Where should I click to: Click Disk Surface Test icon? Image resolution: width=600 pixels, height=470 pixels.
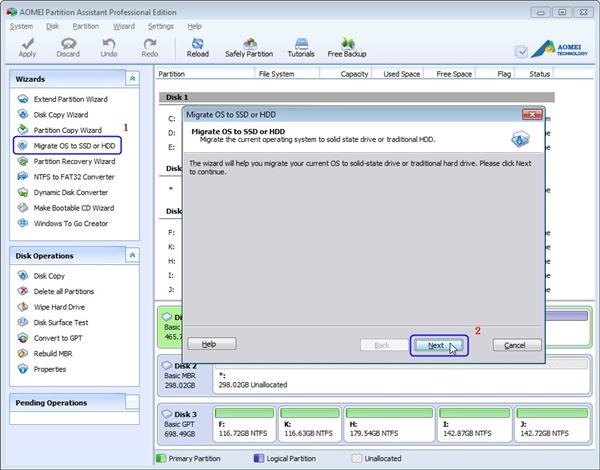point(23,322)
